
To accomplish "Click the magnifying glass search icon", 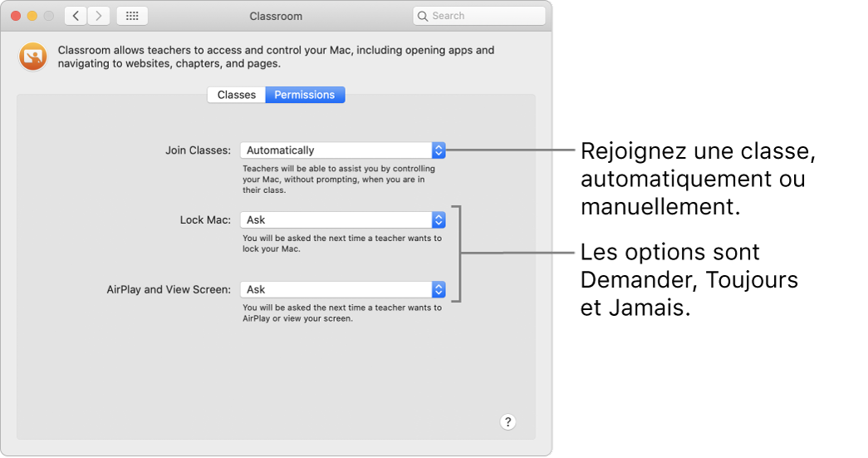I will [x=423, y=16].
